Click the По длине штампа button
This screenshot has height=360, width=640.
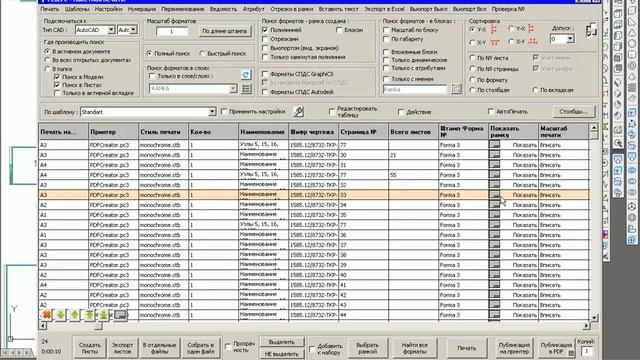click(224, 31)
